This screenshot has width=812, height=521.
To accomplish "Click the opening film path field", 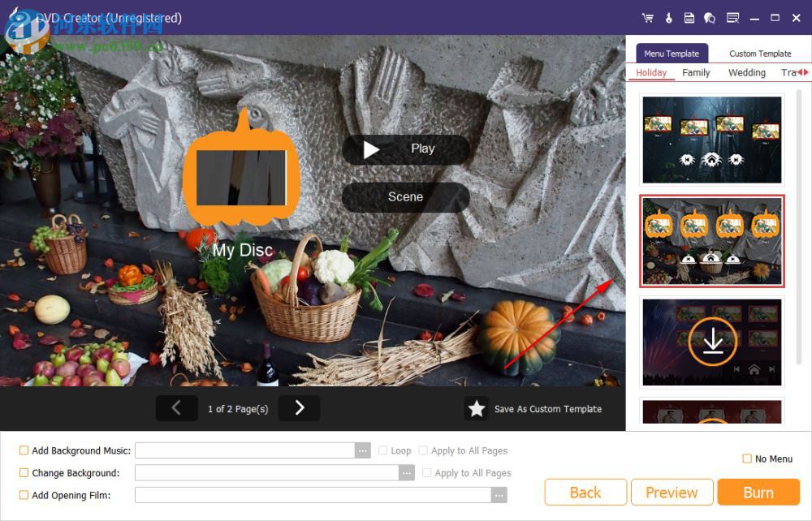I will point(313,495).
